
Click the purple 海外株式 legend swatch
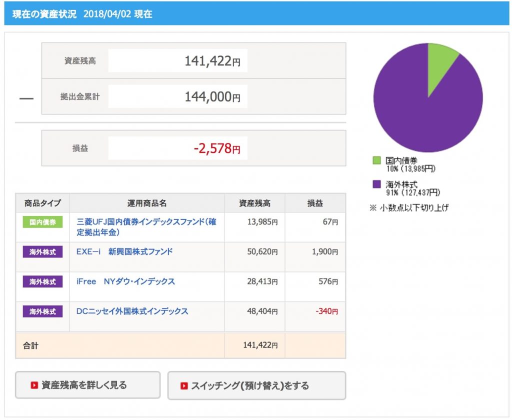[x=376, y=184]
